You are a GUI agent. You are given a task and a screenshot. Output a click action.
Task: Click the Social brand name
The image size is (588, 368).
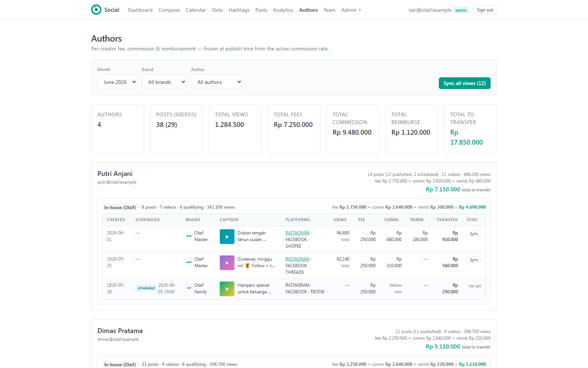pos(112,10)
